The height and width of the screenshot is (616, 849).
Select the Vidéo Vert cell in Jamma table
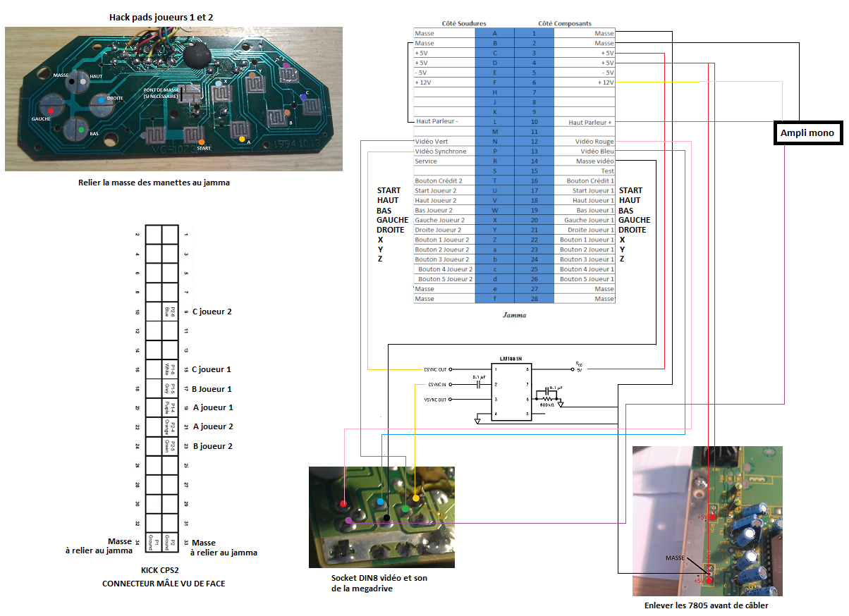[444, 142]
